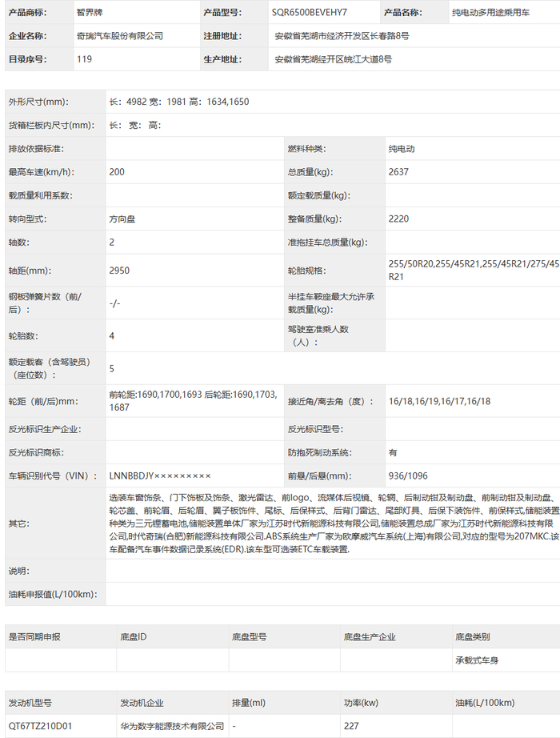Click rated passengers value 5
Viewport: 560px width, 738px height.
tap(111, 368)
